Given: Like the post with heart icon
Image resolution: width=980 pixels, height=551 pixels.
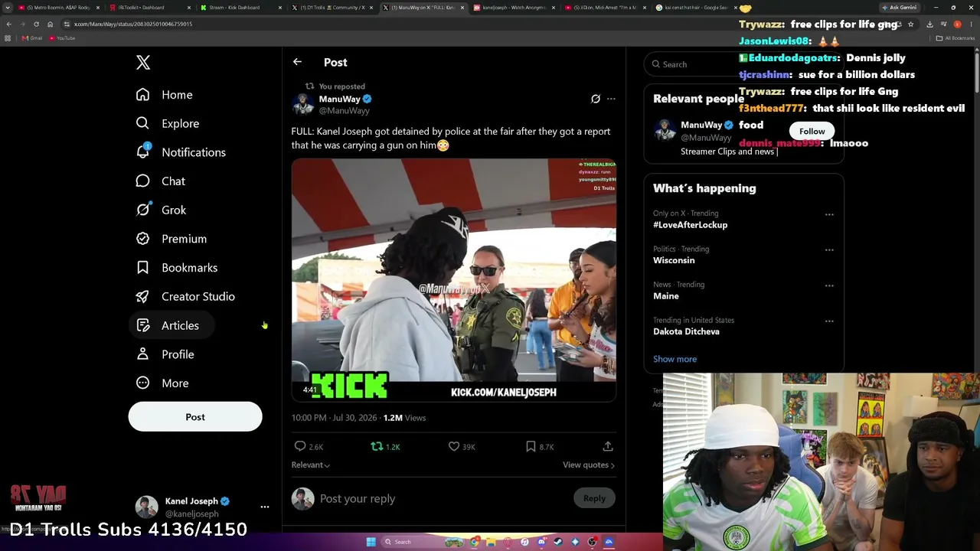Looking at the screenshot, I should click(x=454, y=446).
